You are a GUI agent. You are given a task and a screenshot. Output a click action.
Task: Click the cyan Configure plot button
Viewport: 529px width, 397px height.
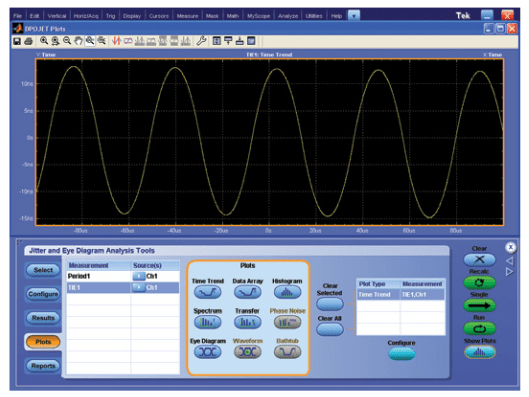click(x=401, y=353)
